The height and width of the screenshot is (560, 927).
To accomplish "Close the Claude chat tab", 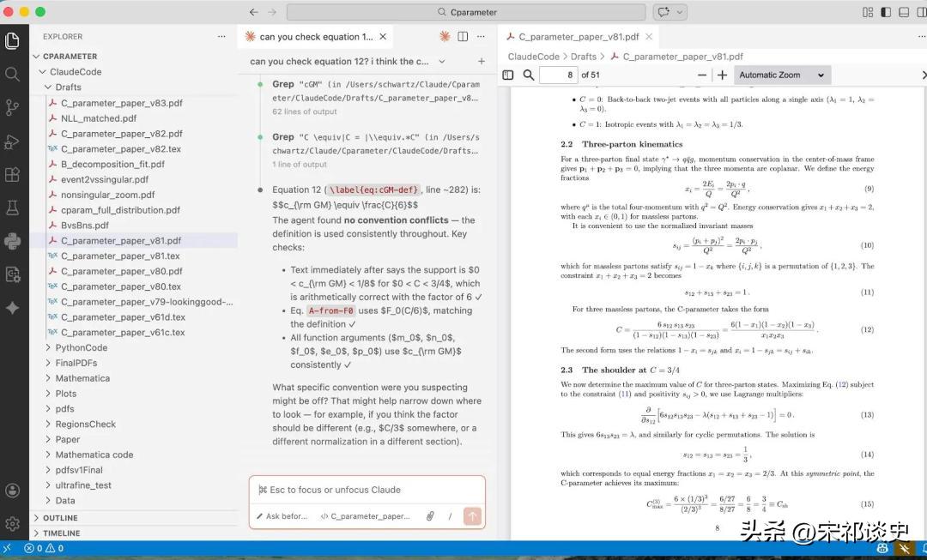I will pyautogui.click(x=383, y=37).
